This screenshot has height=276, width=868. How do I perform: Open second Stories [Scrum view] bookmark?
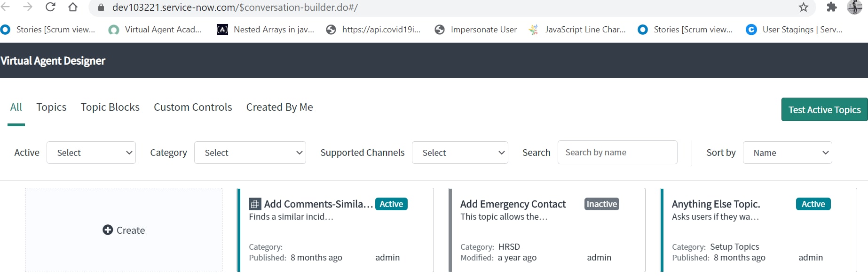pyautogui.click(x=686, y=30)
